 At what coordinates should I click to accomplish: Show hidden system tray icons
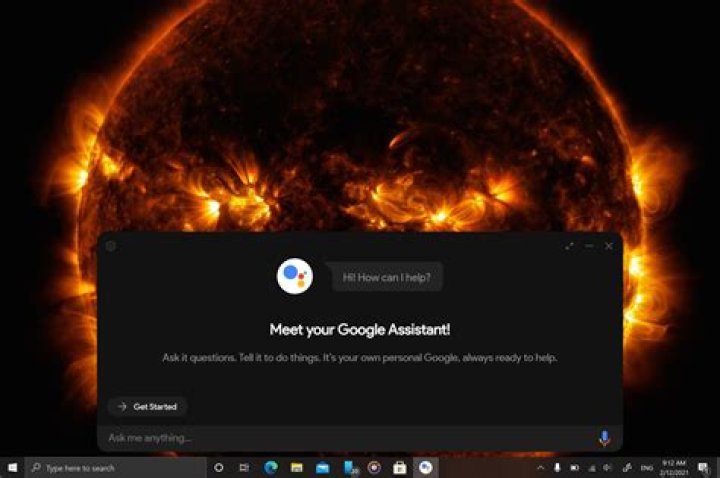click(540, 468)
